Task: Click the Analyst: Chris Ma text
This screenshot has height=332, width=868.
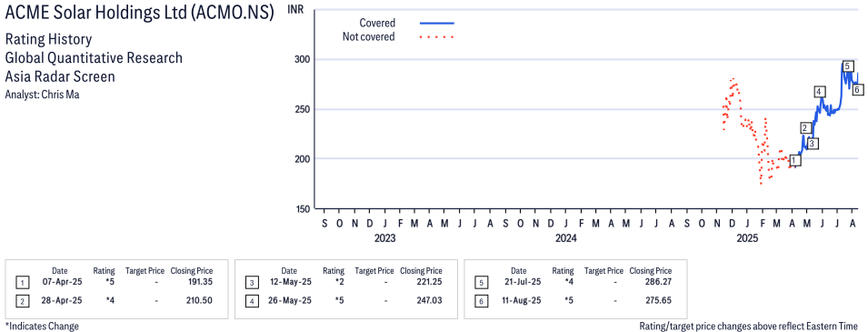Action: click(42, 95)
